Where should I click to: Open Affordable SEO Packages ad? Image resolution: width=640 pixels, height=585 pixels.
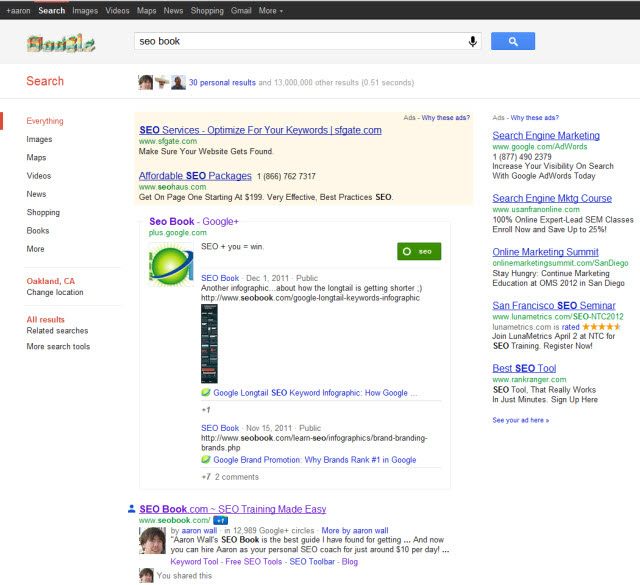tap(195, 176)
